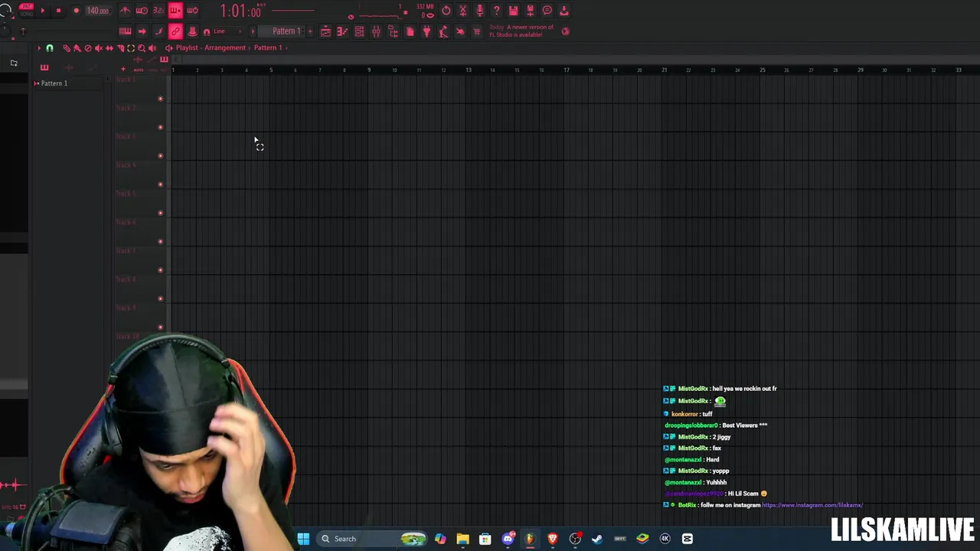Open the Channel rack icon
980x551 pixels.
pyautogui.click(x=359, y=31)
